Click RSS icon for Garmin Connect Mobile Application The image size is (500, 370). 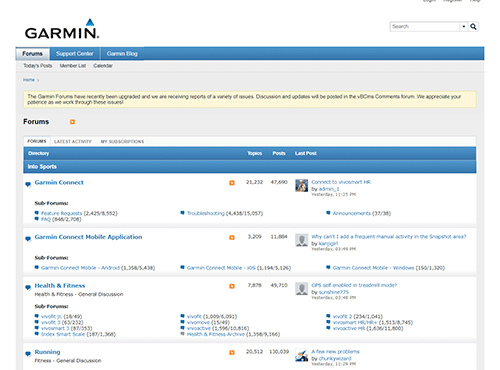[232, 237]
